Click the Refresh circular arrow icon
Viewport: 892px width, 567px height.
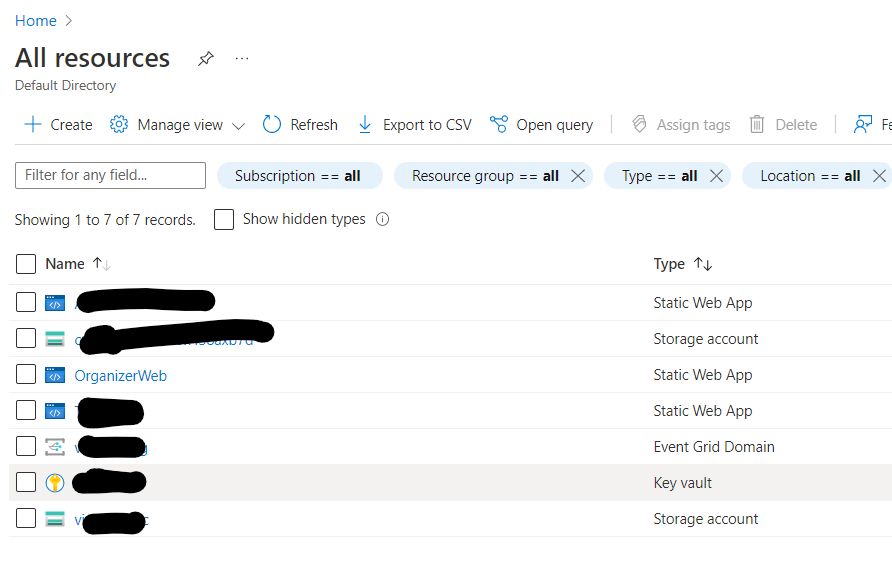click(272, 125)
